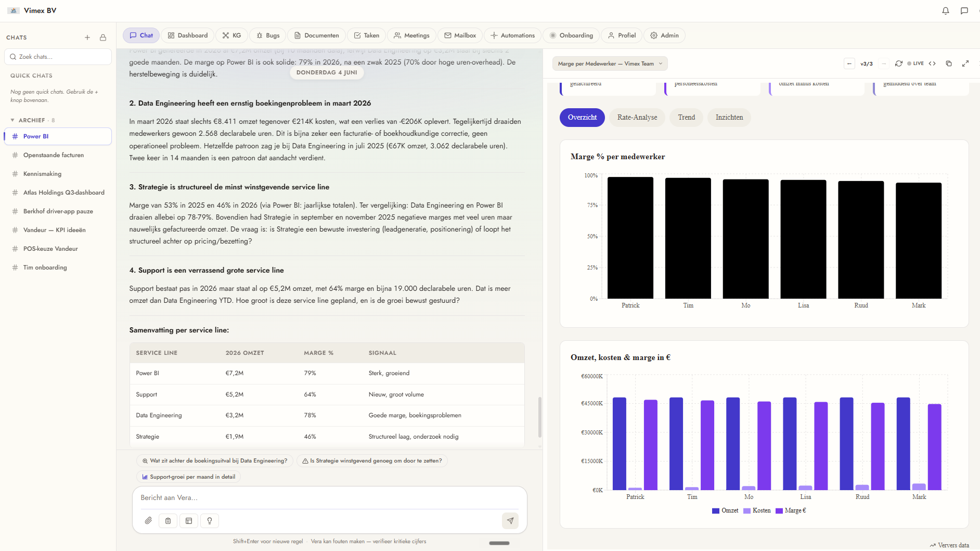The width and height of the screenshot is (980, 551).
Task: Click the table layout icon in the message bar
Action: 189,520
